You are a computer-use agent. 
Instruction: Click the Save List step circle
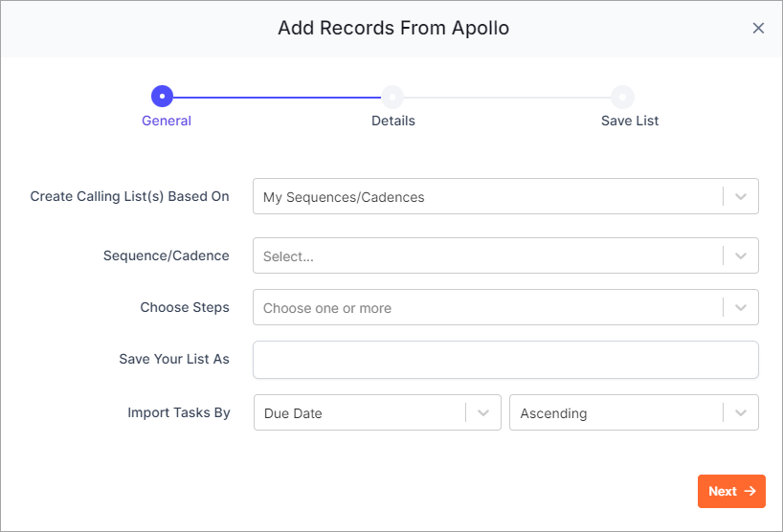623,97
